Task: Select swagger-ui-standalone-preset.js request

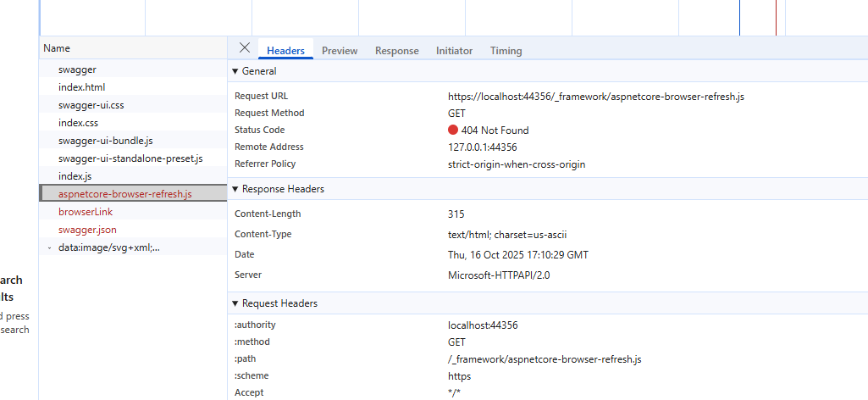Action: click(130, 158)
